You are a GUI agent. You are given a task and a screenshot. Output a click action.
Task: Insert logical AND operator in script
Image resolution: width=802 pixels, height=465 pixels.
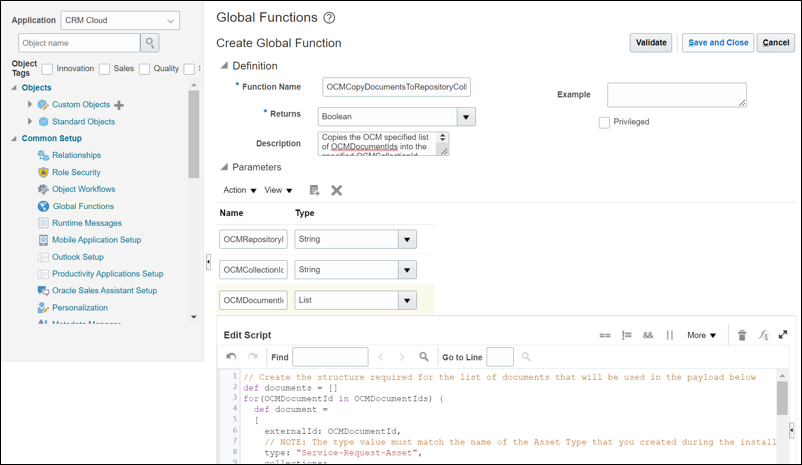click(x=648, y=336)
